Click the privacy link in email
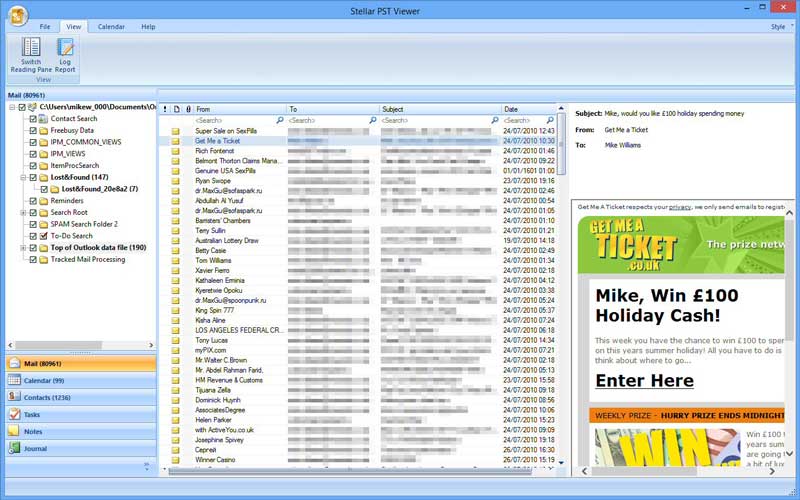Viewport: 800px width, 500px height. click(680, 207)
